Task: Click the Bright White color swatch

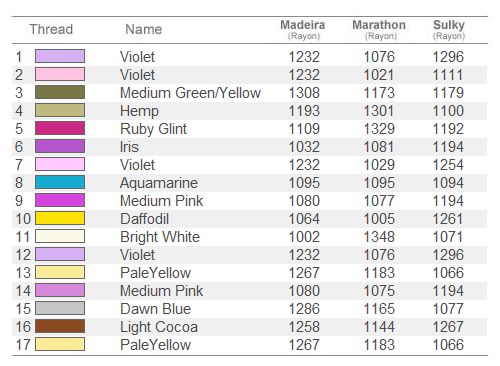Action: (60, 236)
